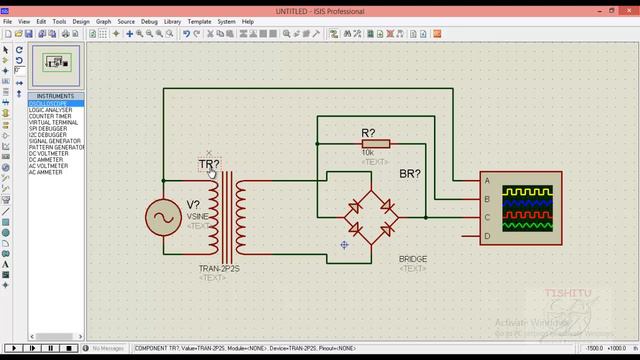
Task: Select DC VOLTMETER in instruments list
Action: (56, 153)
